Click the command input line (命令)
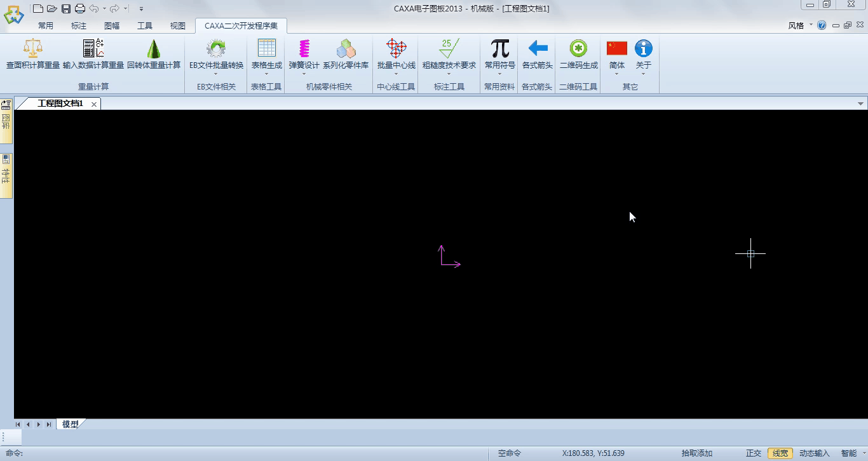 (x=254, y=453)
